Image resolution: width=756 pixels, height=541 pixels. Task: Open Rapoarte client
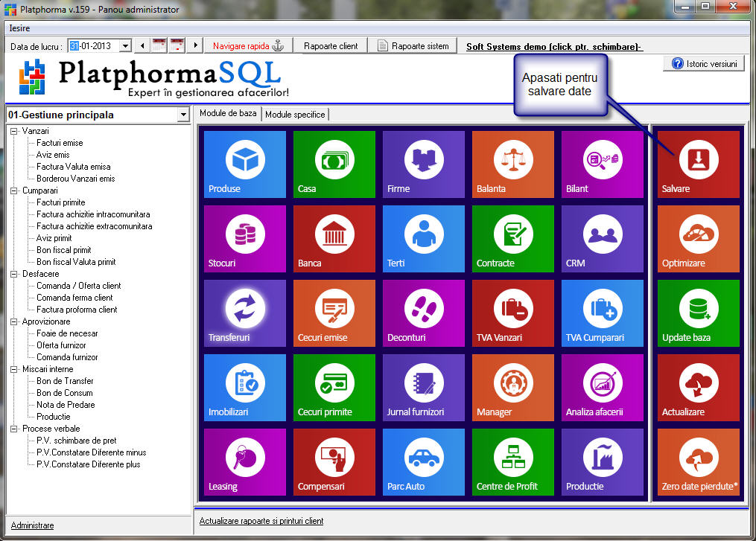click(x=331, y=46)
